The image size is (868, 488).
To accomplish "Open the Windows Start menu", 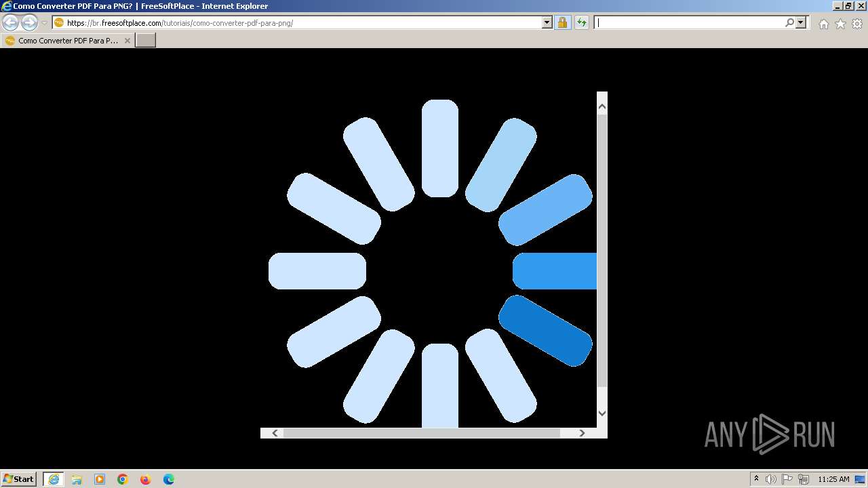I will (x=18, y=479).
